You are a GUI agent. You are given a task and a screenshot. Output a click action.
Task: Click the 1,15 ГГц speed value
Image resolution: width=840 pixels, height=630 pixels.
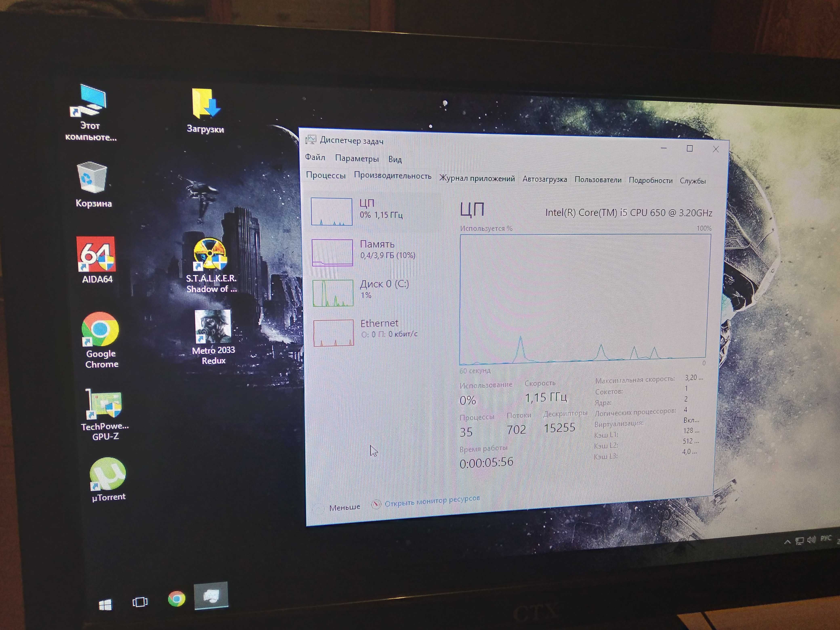tap(546, 397)
